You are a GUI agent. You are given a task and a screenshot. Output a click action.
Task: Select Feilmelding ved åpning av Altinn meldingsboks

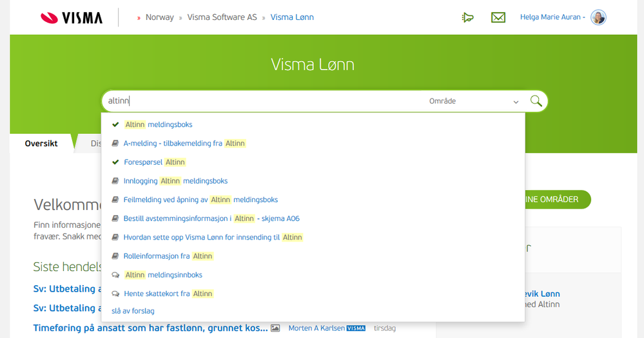point(201,200)
